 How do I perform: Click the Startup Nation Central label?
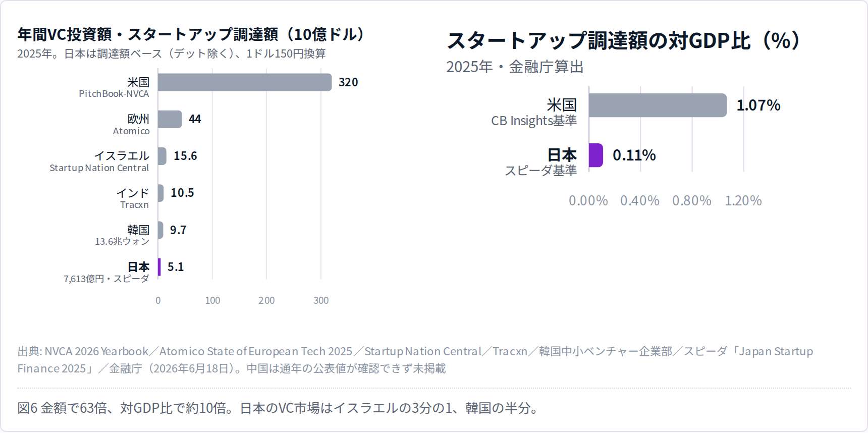tap(99, 168)
